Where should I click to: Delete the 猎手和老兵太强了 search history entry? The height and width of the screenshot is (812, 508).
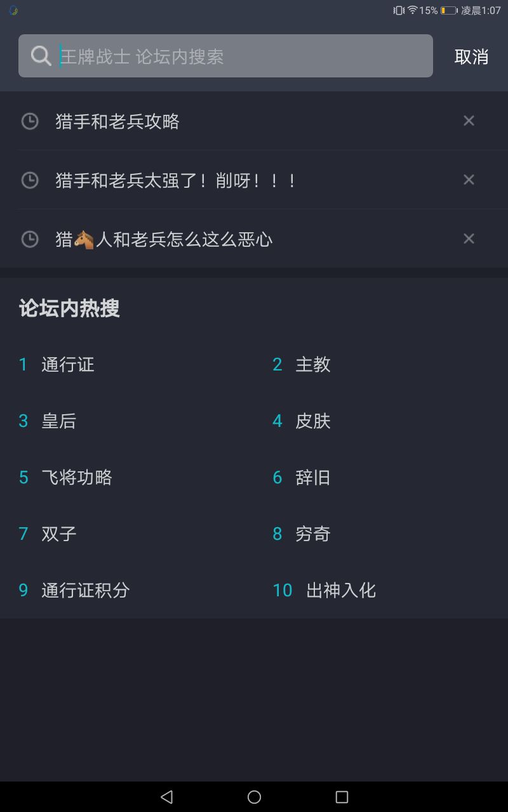(469, 180)
